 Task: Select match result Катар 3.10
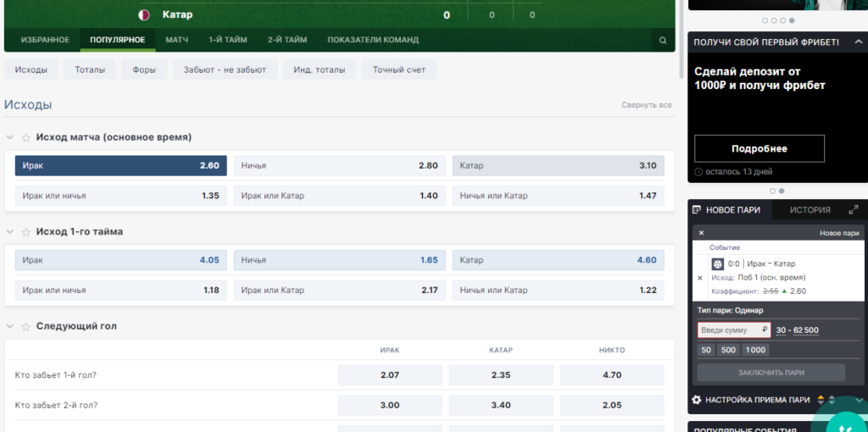(x=558, y=165)
